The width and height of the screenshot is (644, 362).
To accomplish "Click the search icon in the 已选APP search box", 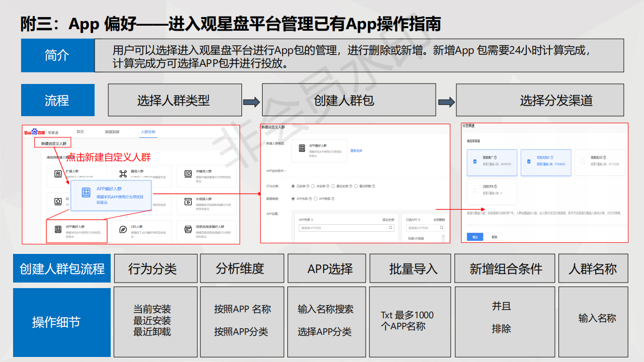I will coord(441,227).
